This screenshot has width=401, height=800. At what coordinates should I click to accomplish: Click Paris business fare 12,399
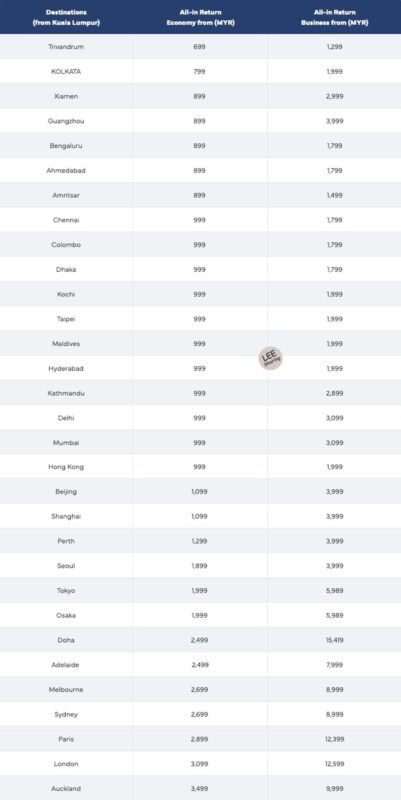click(335, 739)
